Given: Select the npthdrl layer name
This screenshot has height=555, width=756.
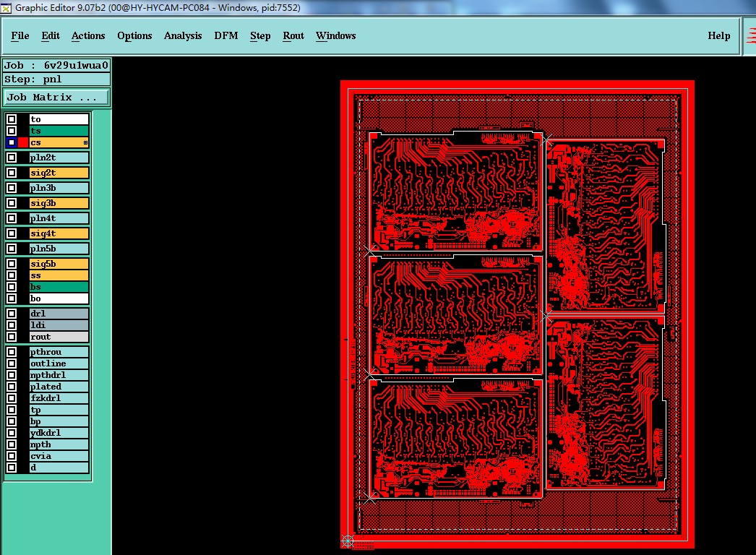Looking at the screenshot, I should point(59,375).
